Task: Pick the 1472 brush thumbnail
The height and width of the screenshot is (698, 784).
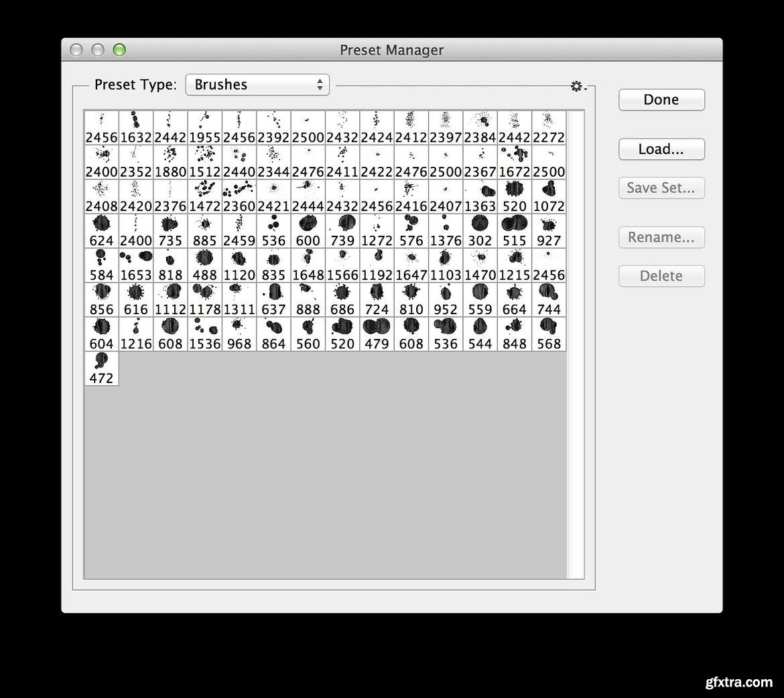Action: coord(205,197)
